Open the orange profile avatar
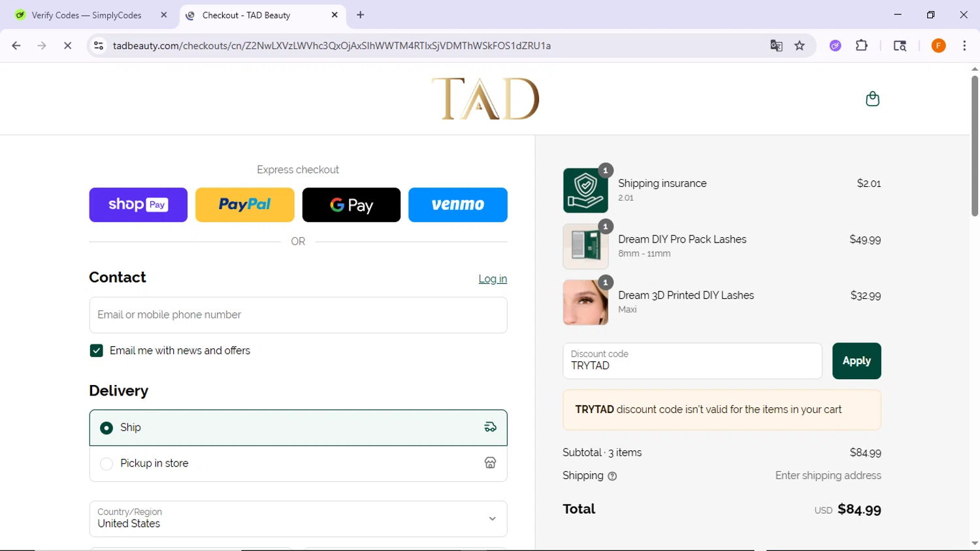The image size is (980, 551). click(x=938, y=46)
